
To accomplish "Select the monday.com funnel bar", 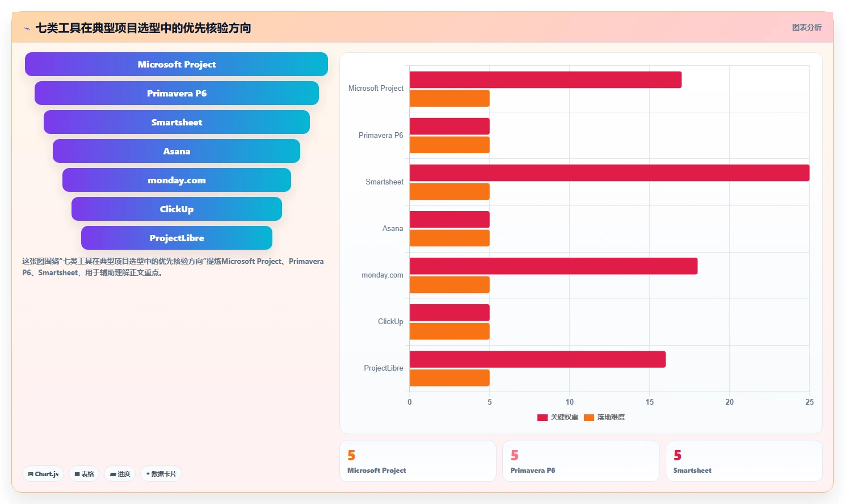I will pos(176,180).
